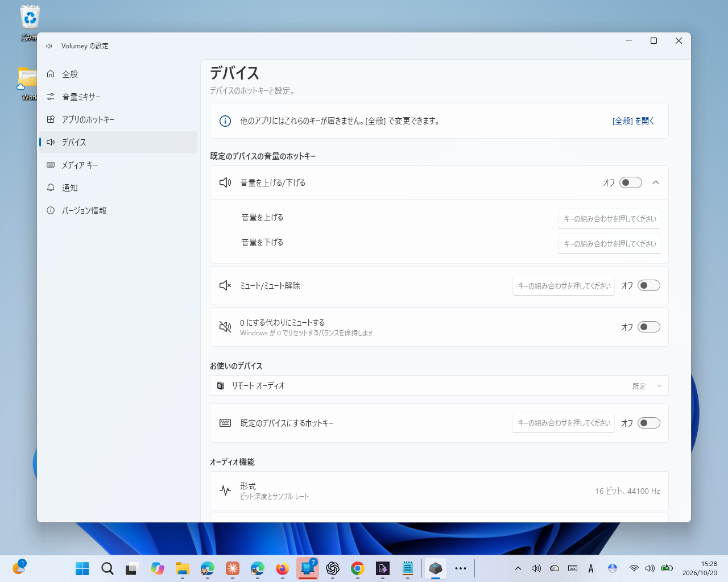Collapse the 音量を上げる/下げる section chevron
This screenshot has height=582, width=728.
(656, 182)
